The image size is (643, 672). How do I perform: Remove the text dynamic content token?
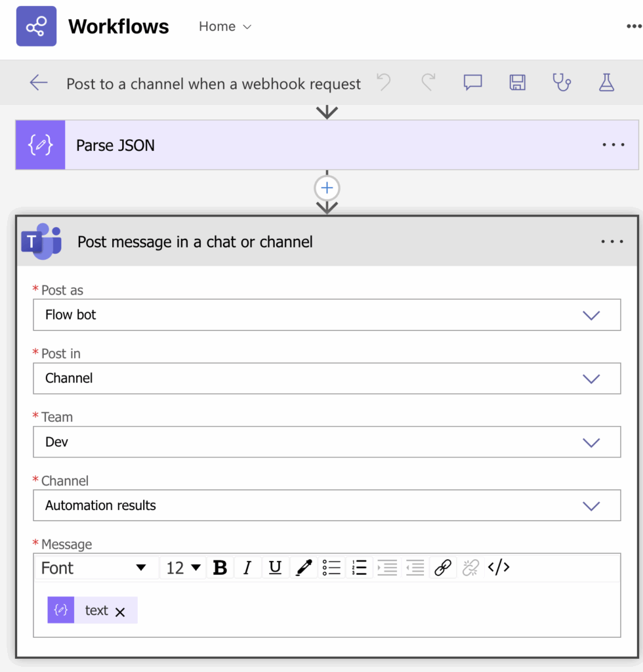[x=120, y=612]
